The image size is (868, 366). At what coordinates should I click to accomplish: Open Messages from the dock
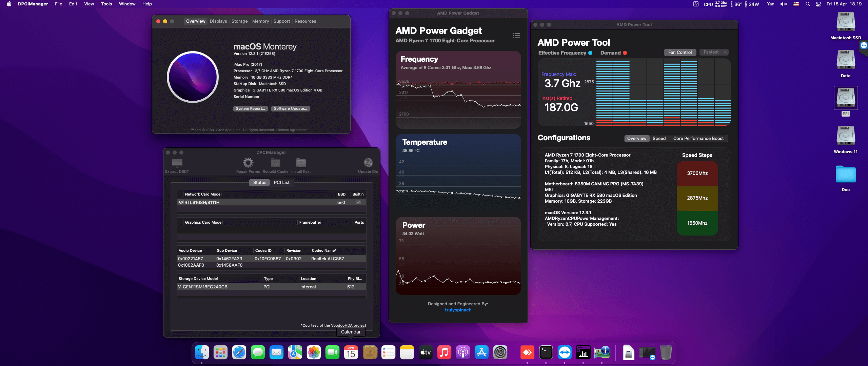coord(258,353)
